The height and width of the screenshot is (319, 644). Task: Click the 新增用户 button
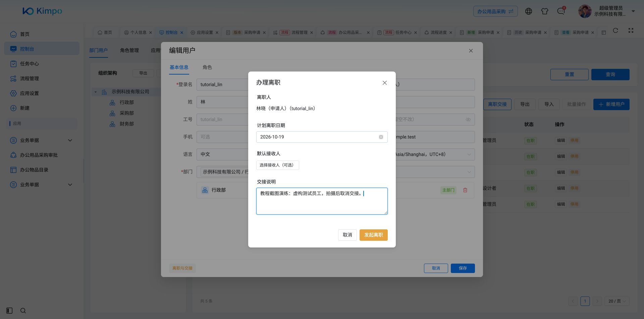pos(611,104)
